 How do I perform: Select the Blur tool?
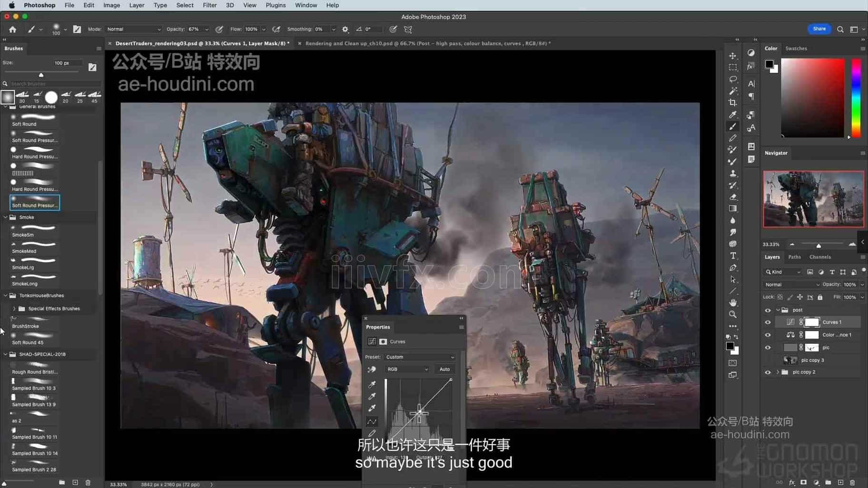(x=733, y=220)
